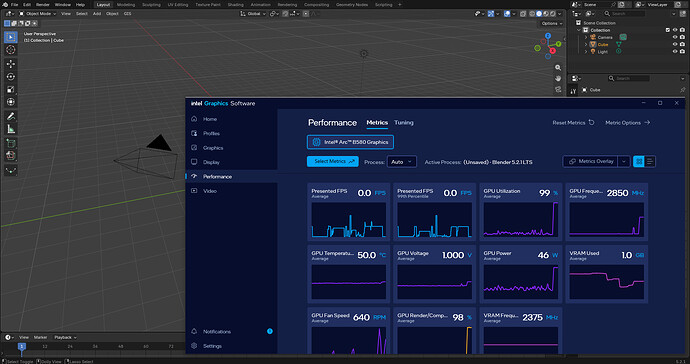This screenshot has height=364, width=690.
Task: Select the Add Cube tool in Blender
Action: 11,143
